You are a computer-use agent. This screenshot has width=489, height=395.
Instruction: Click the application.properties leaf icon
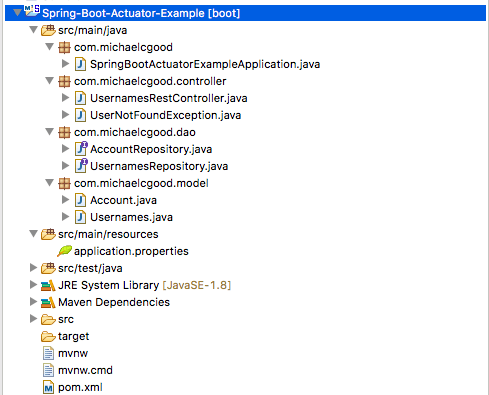point(64,251)
